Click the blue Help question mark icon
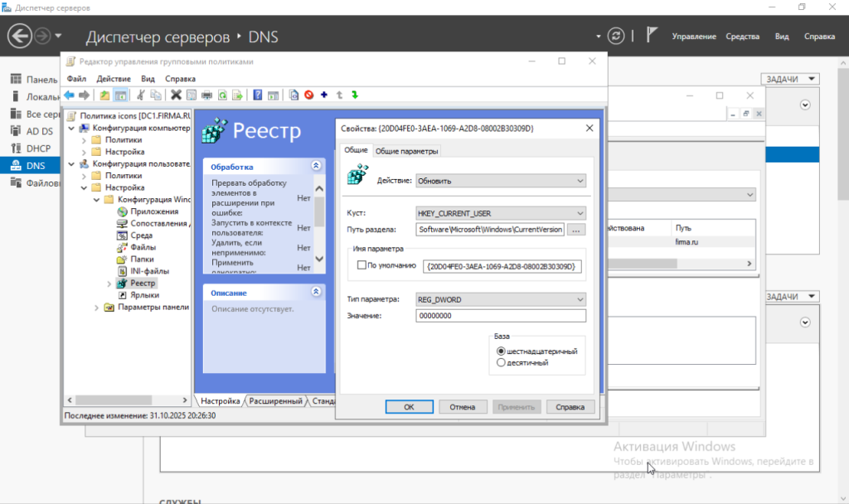The height and width of the screenshot is (504, 849). click(x=258, y=94)
